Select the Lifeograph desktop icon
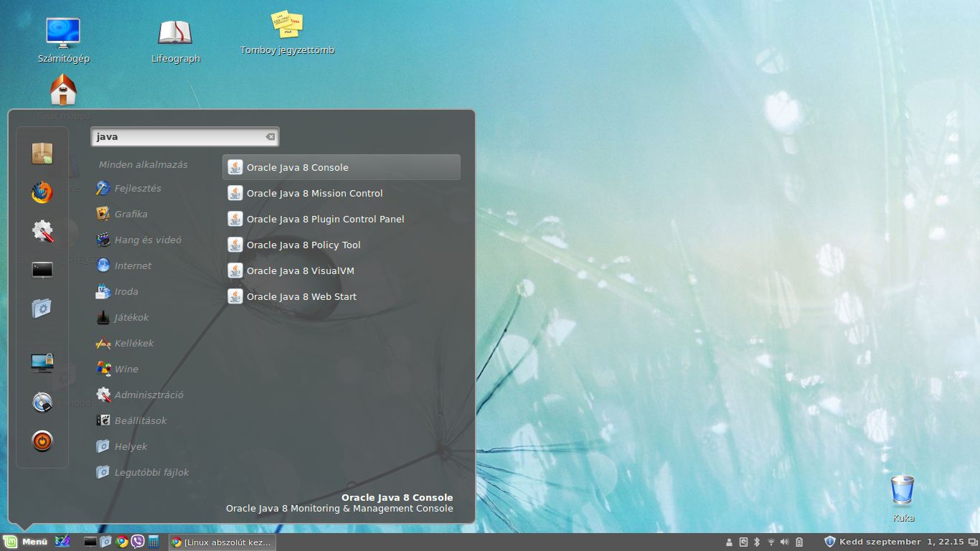980x551 pixels. point(175,42)
